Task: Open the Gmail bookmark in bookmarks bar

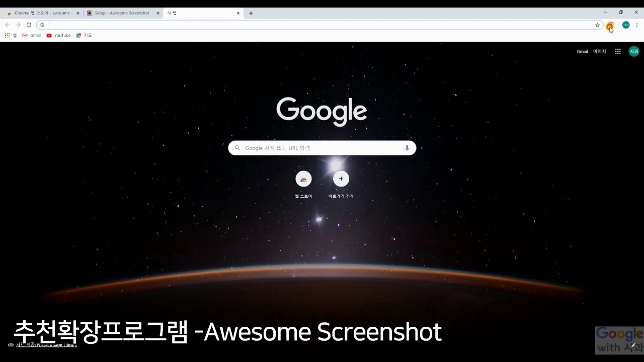Action: click(x=31, y=36)
